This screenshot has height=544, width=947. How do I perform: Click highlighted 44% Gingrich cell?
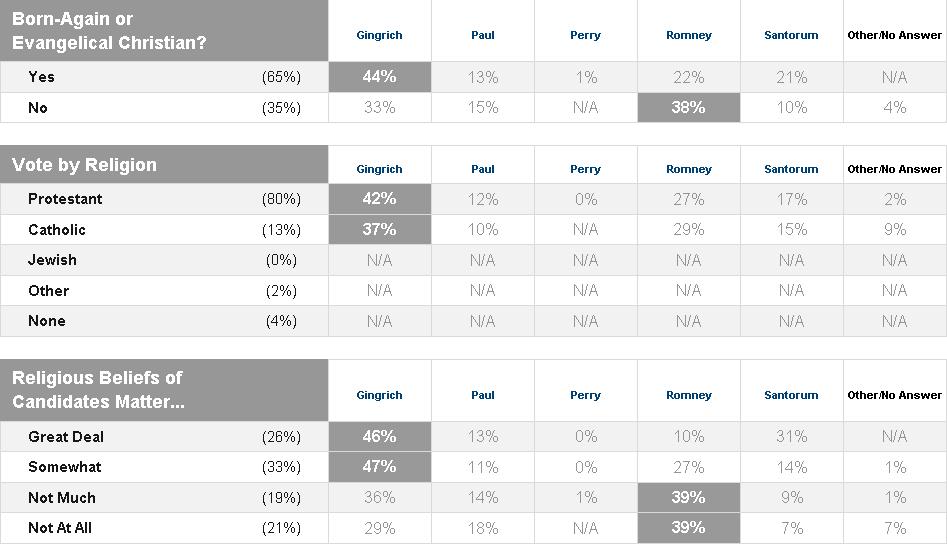click(379, 77)
